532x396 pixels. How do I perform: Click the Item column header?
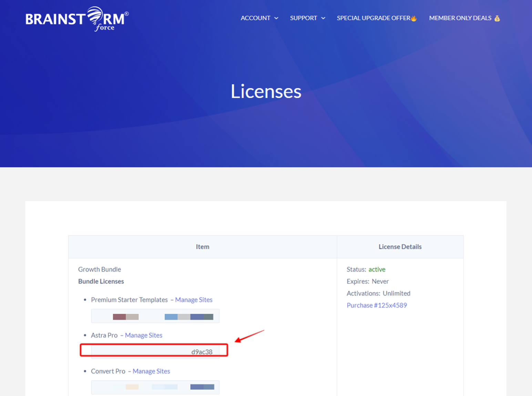click(203, 247)
